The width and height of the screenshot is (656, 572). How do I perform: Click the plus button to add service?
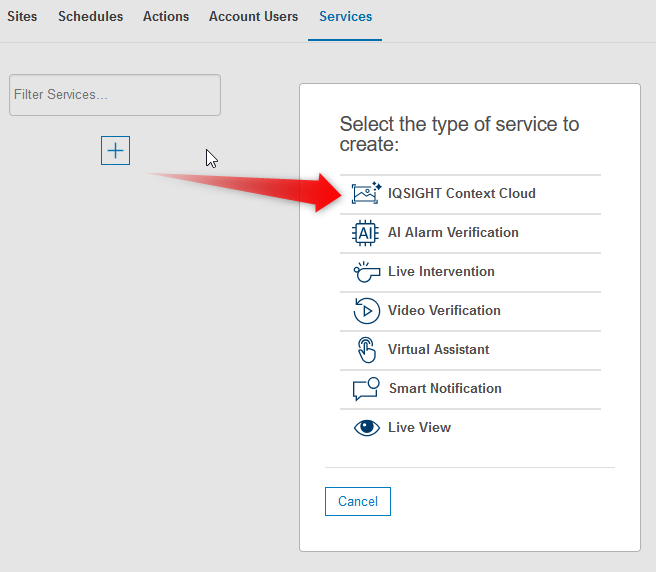[x=115, y=151]
